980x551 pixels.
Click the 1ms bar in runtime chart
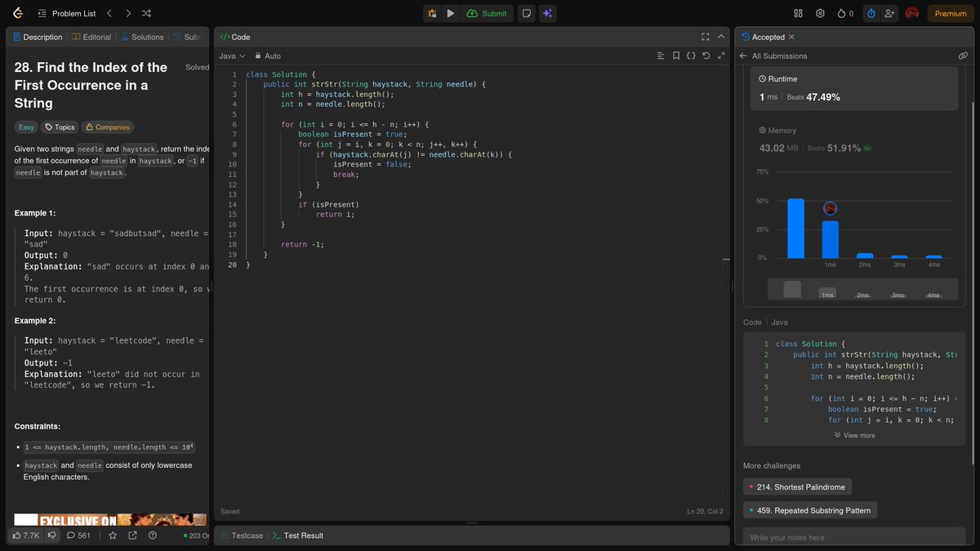pyautogui.click(x=830, y=238)
